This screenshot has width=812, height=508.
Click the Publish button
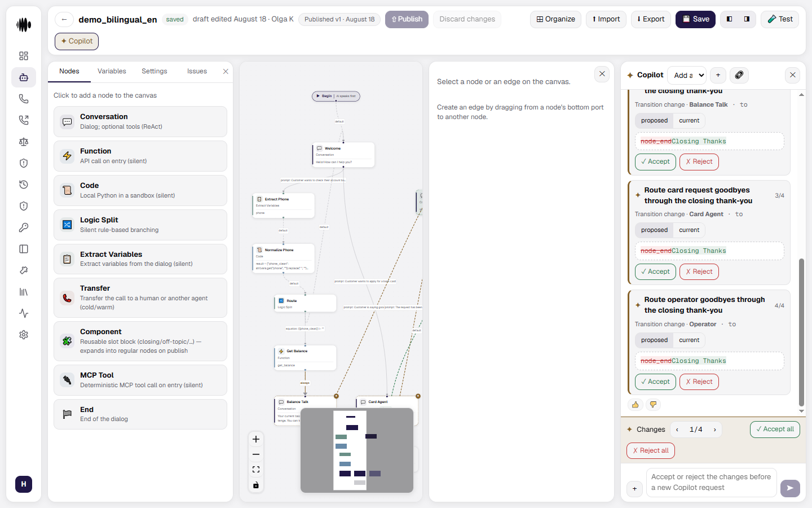pos(407,19)
